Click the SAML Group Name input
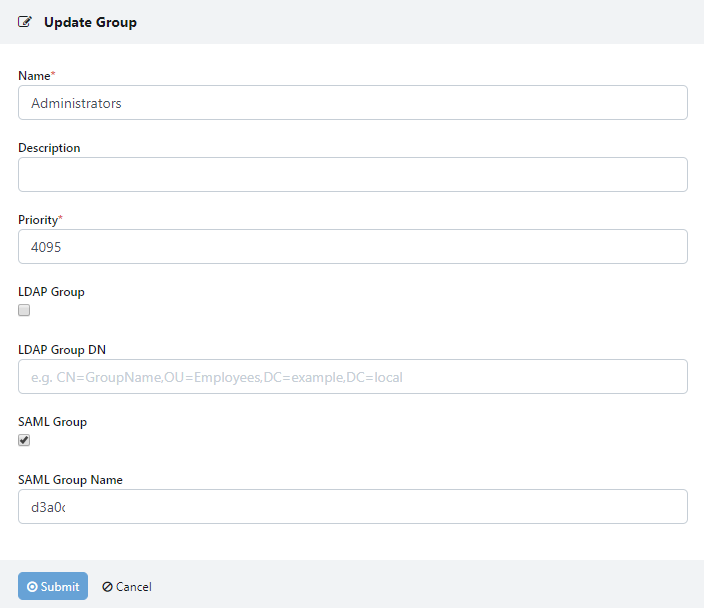The width and height of the screenshot is (704, 608). click(x=352, y=507)
